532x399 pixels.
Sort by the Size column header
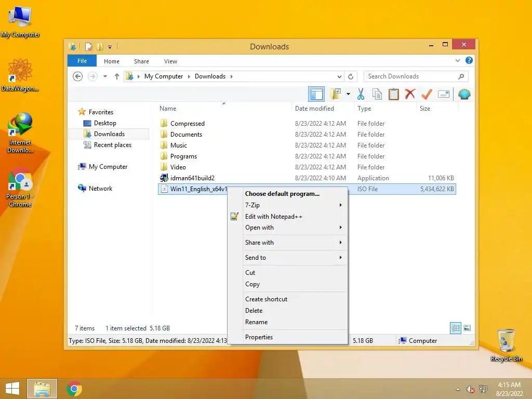pos(437,108)
